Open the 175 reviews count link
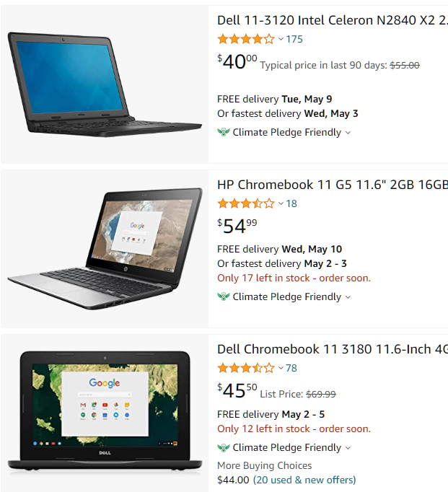448x492 pixels. 294,39
